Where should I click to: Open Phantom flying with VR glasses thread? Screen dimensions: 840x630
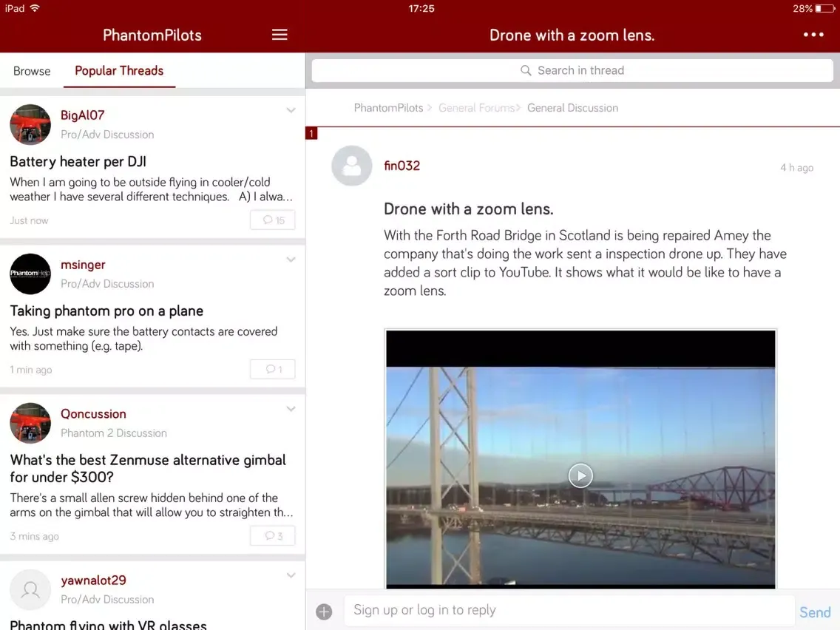[108, 625]
